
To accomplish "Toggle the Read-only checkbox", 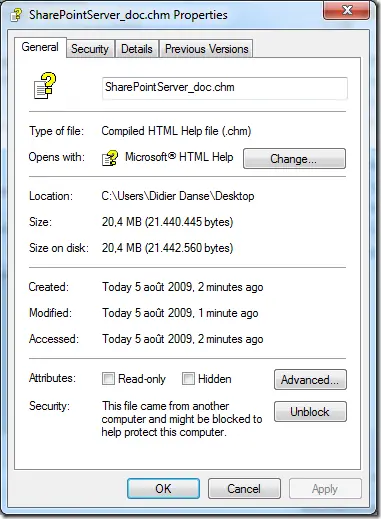I will click(x=108, y=379).
